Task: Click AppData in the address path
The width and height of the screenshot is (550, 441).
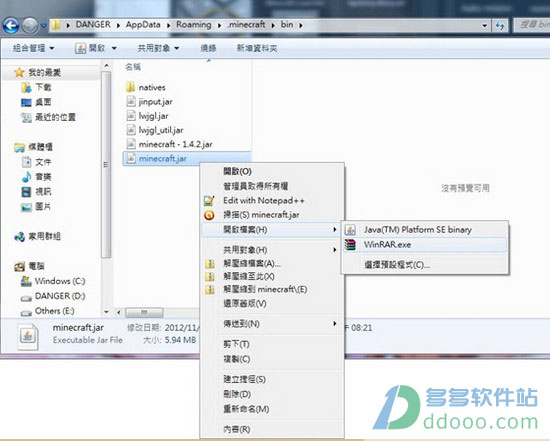Action: [x=143, y=25]
